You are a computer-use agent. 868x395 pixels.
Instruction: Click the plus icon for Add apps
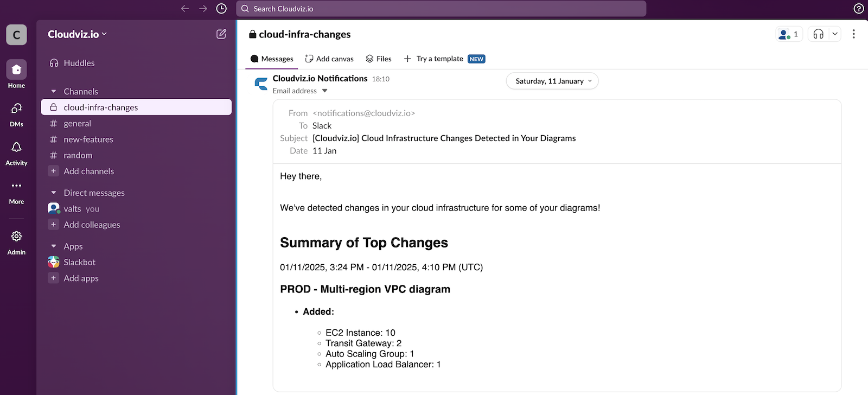[53, 278]
